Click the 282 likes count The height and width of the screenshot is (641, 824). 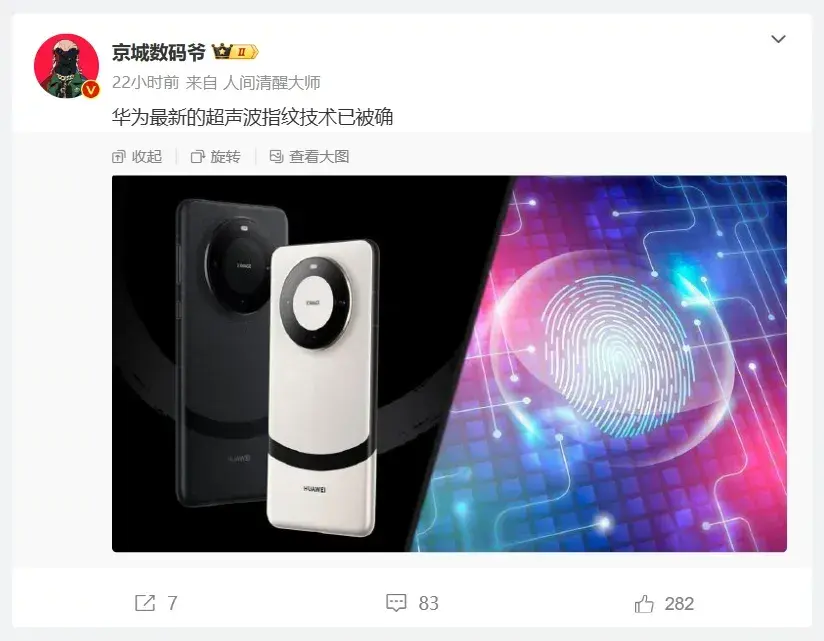tap(679, 603)
